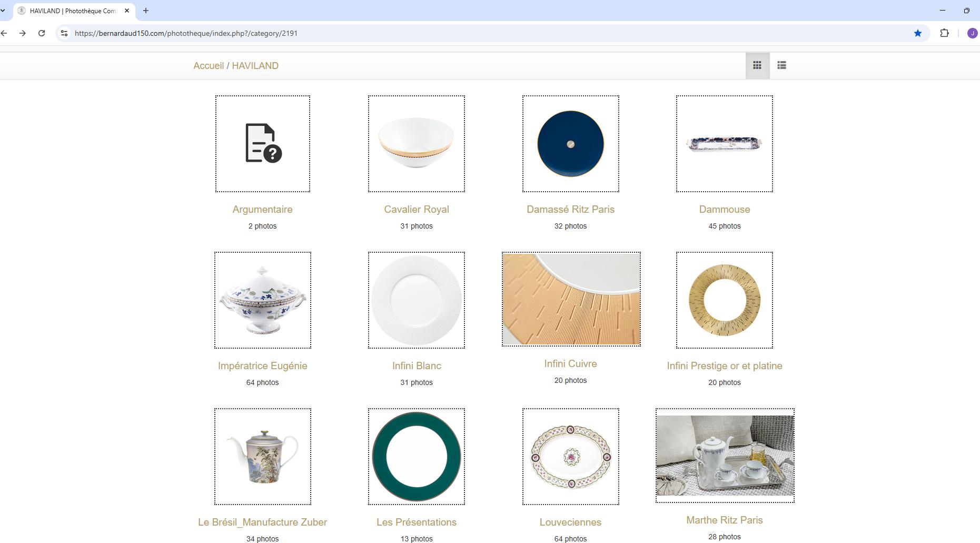Switch to list view

tap(781, 65)
